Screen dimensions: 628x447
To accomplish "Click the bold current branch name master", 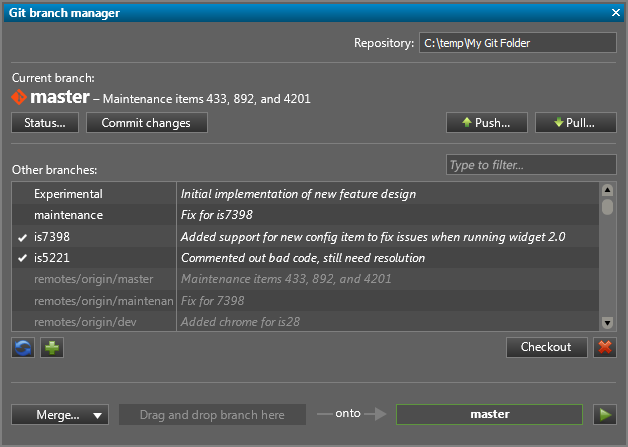I will click(x=60, y=97).
